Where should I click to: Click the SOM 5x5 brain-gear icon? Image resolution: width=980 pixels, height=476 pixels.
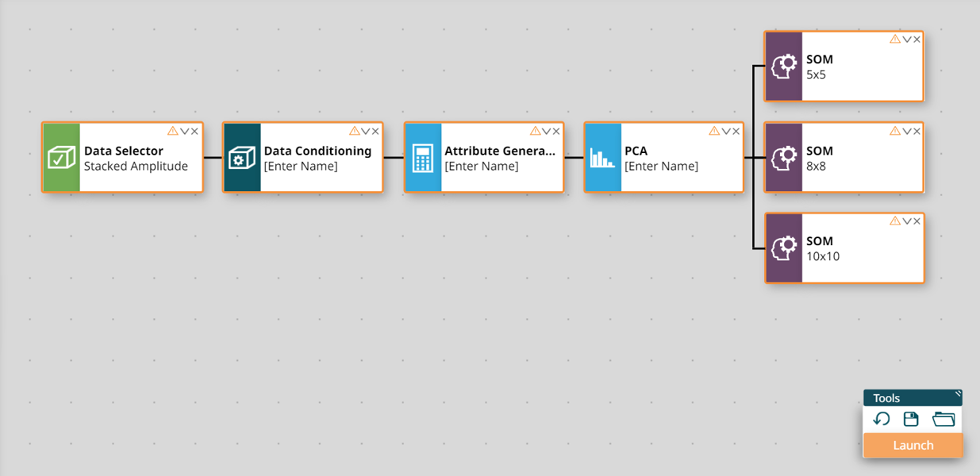coord(783,67)
